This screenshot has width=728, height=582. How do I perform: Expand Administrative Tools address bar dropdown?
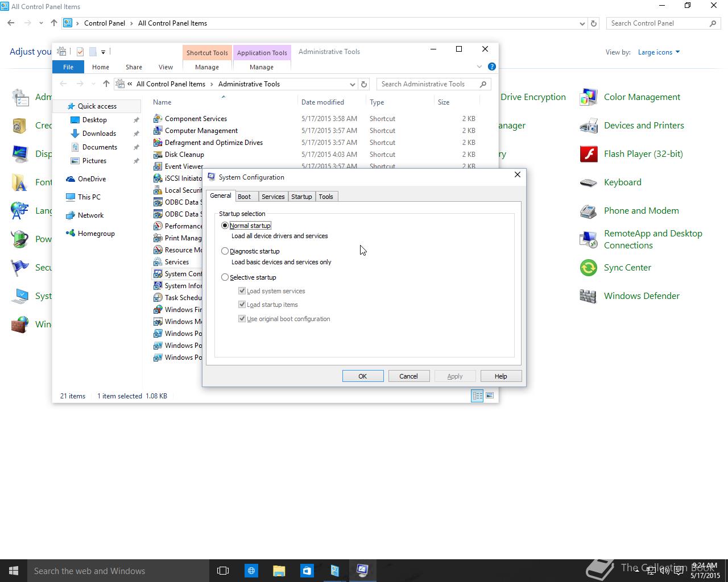(352, 84)
